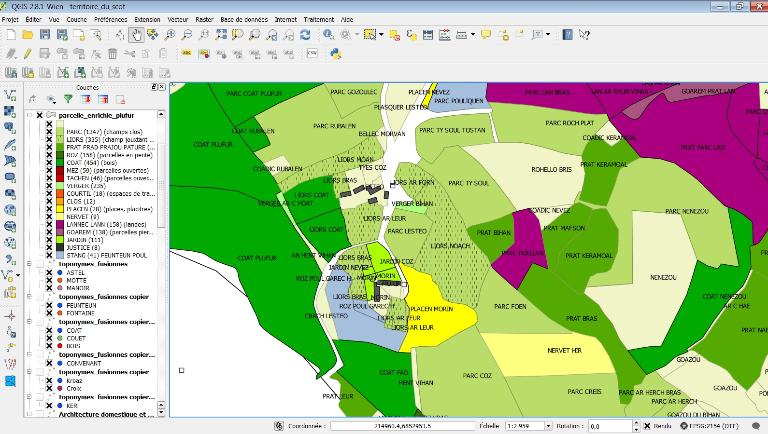Click the Rotation value input field
The image size is (768, 434).
tap(607, 426)
